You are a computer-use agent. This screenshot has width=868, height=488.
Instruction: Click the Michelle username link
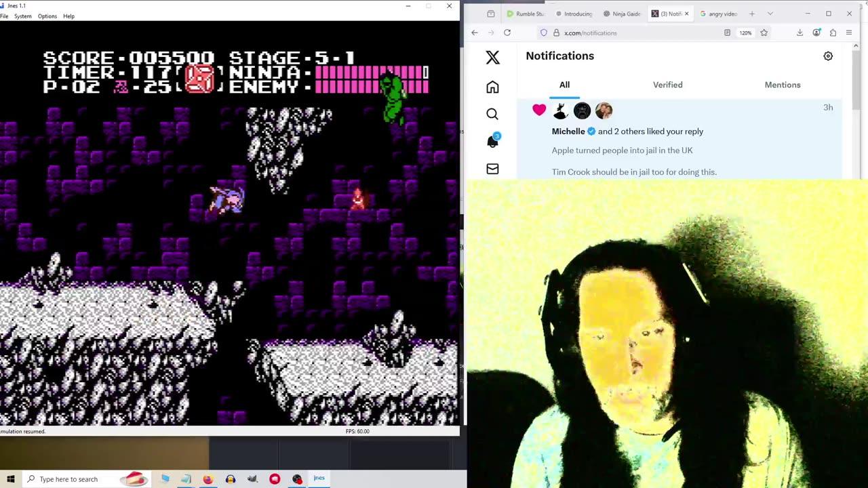coord(568,131)
